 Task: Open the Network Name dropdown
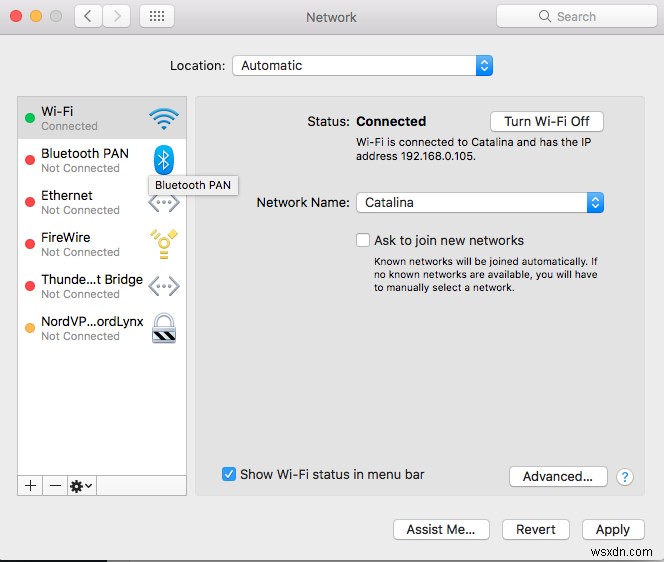(480, 202)
